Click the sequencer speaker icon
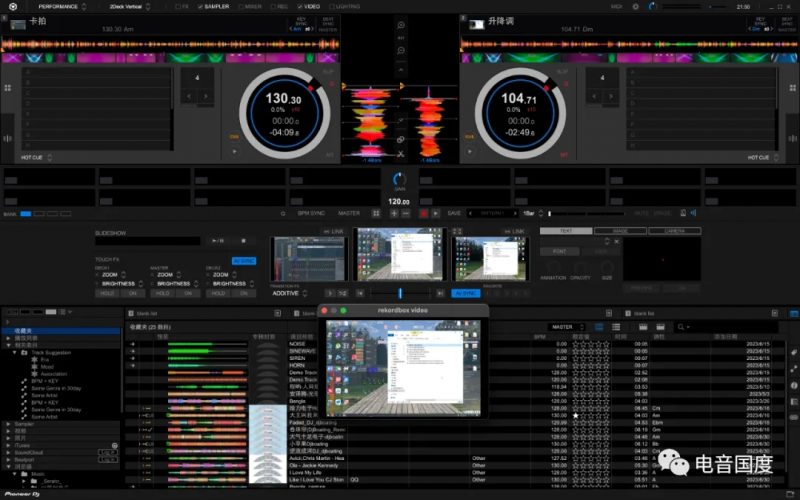Screen dimensions: 800x500 [693, 213]
